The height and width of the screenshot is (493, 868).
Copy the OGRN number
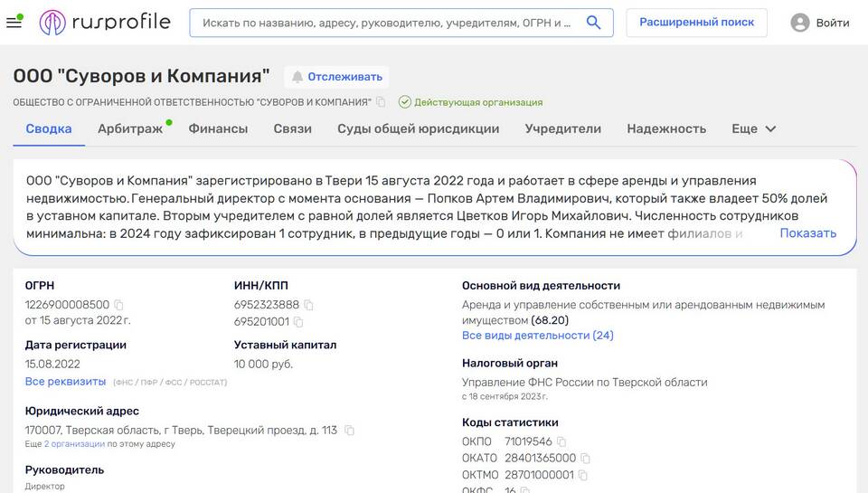click(118, 305)
